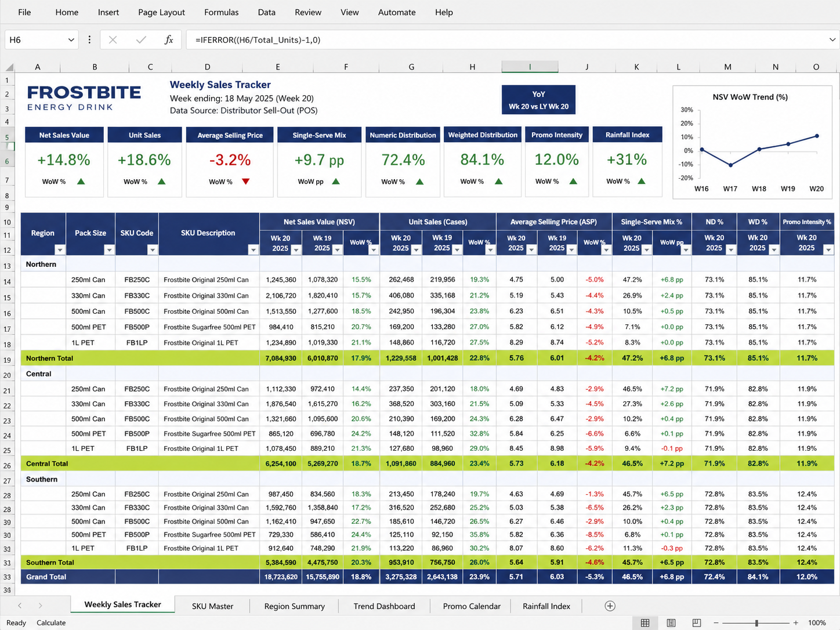840x630 pixels.
Task: Open the Review ribbon tab
Action: tap(308, 12)
